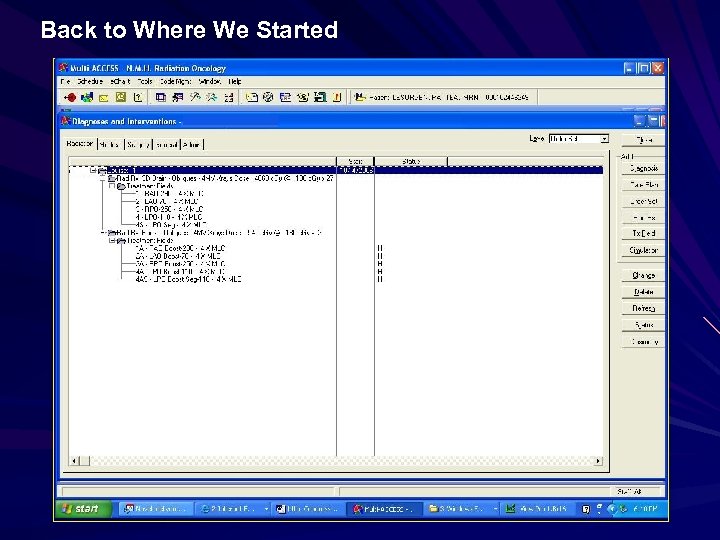Screen dimensions: 720x540
Task: Click the blue document-list toolbar icon
Action: click(x=286, y=97)
